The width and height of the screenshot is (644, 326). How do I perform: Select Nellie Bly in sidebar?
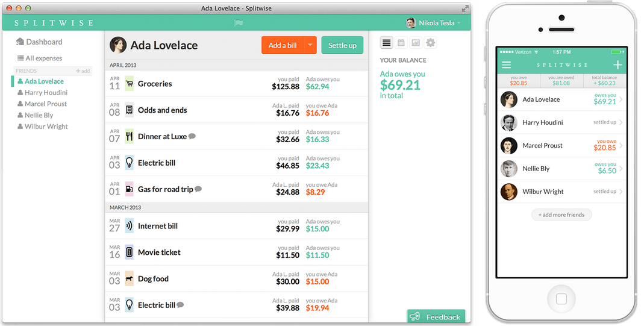36,115
